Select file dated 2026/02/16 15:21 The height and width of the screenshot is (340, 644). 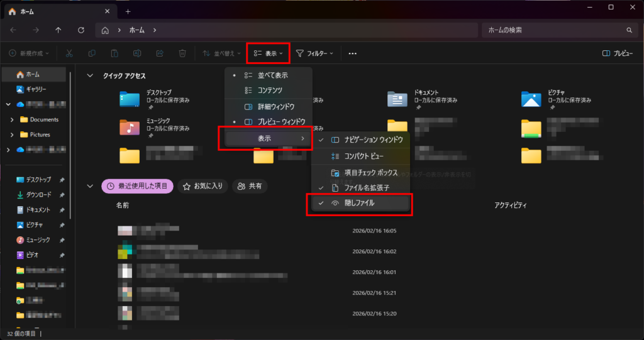click(257, 293)
